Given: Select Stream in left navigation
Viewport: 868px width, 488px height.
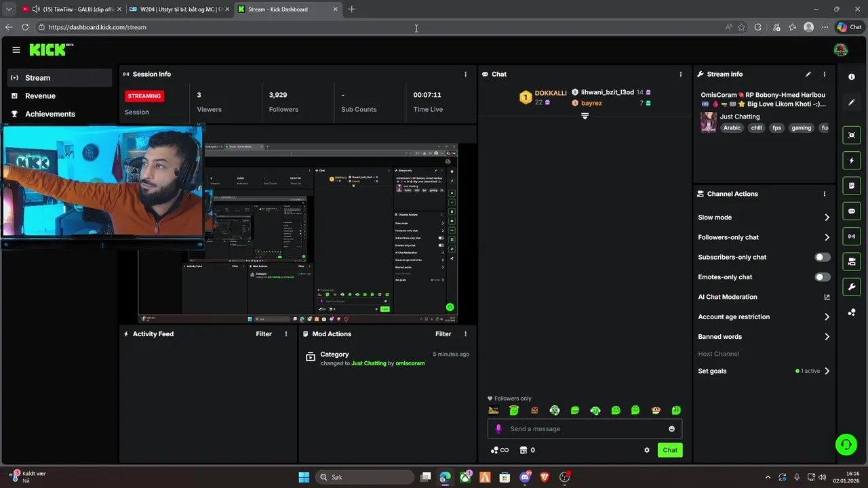Looking at the screenshot, I should pyautogui.click(x=60, y=78).
